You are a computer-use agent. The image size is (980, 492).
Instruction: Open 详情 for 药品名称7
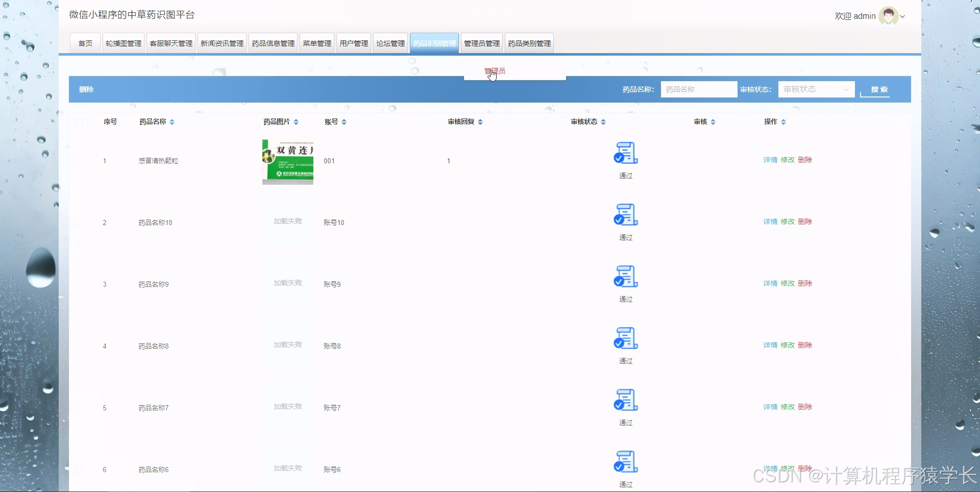(x=770, y=407)
